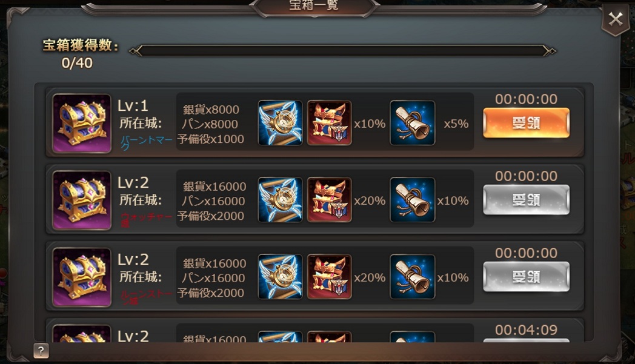The width and height of the screenshot is (635, 364).
Task: Close the 宝箱一覧 treasure list dialog
Action: (x=615, y=19)
